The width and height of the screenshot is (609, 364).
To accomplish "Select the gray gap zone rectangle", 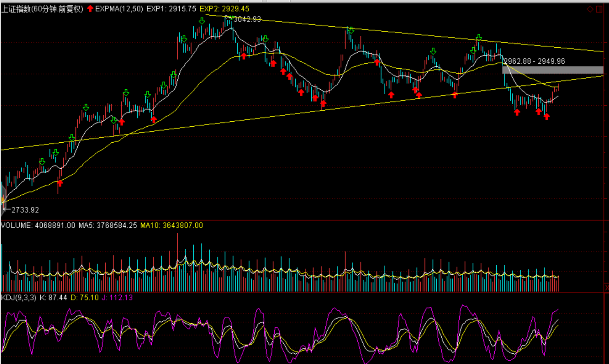I will pyautogui.click(x=552, y=70).
